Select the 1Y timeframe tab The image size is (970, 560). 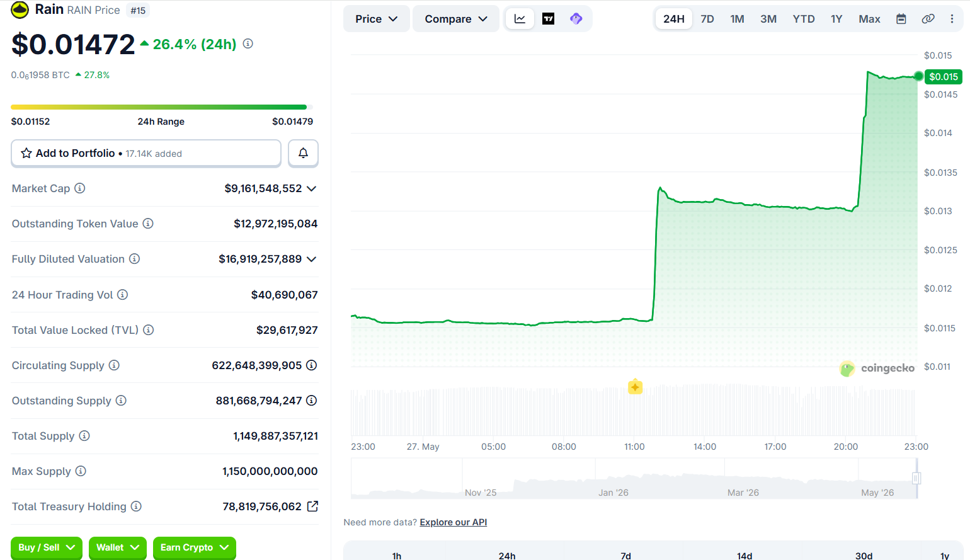click(836, 19)
